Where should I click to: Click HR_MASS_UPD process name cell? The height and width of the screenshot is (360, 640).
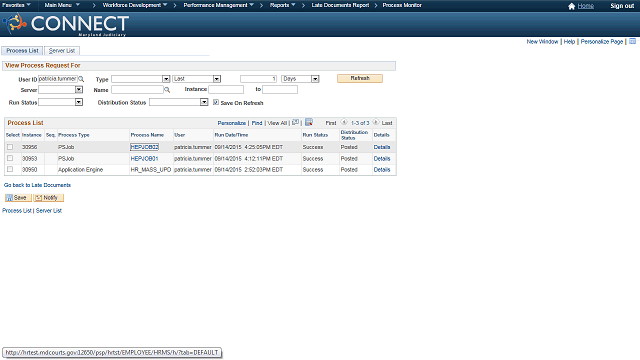(151, 169)
